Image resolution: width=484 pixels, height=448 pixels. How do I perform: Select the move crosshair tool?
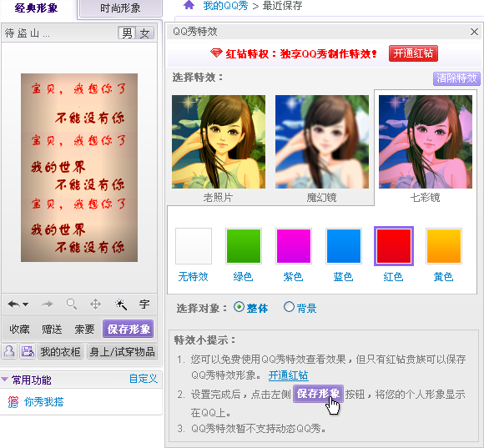click(96, 305)
